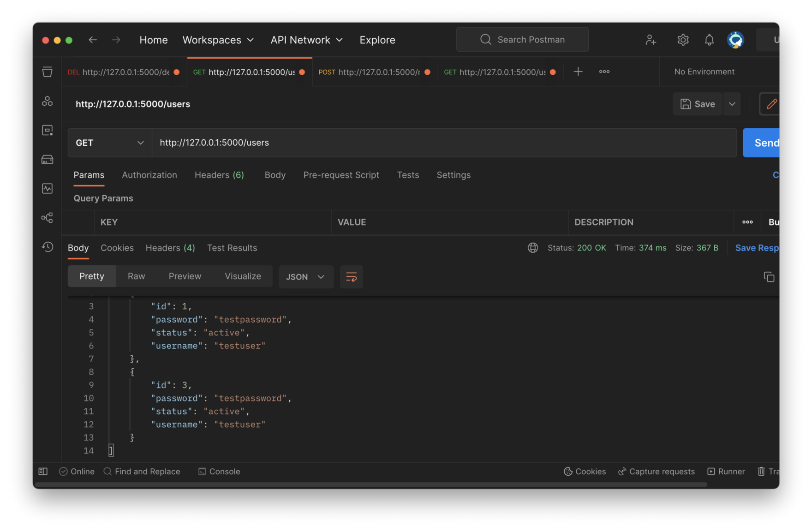The height and width of the screenshot is (532, 812).
Task: Open the Home menu
Action: click(x=154, y=40)
